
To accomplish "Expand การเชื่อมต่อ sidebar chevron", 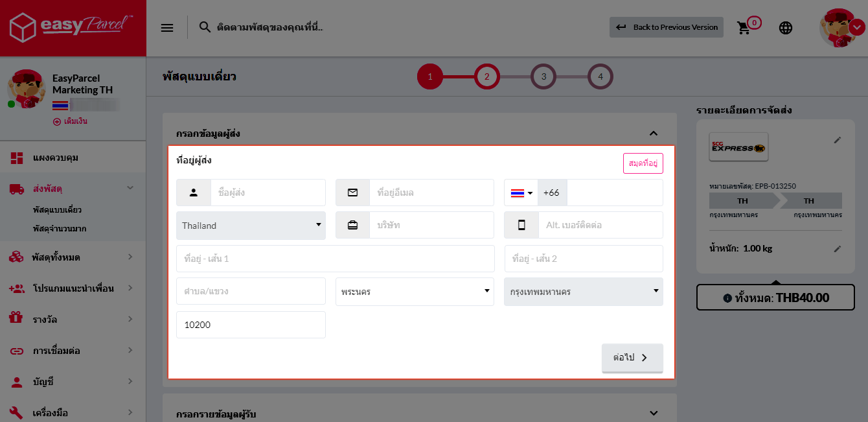I will [130, 351].
